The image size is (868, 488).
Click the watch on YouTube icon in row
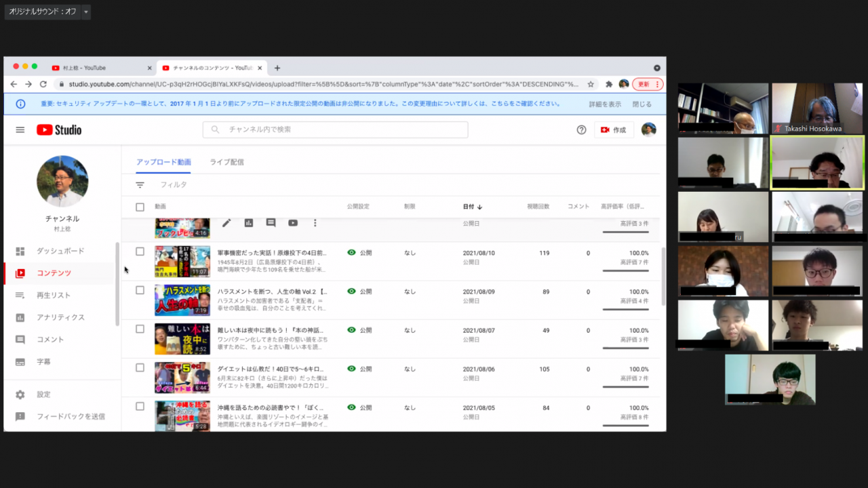293,223
